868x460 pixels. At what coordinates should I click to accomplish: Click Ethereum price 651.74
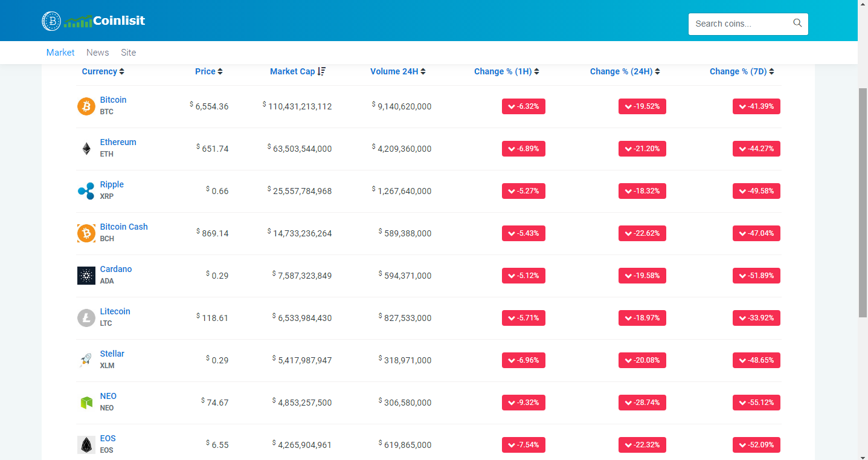[213, 149]
